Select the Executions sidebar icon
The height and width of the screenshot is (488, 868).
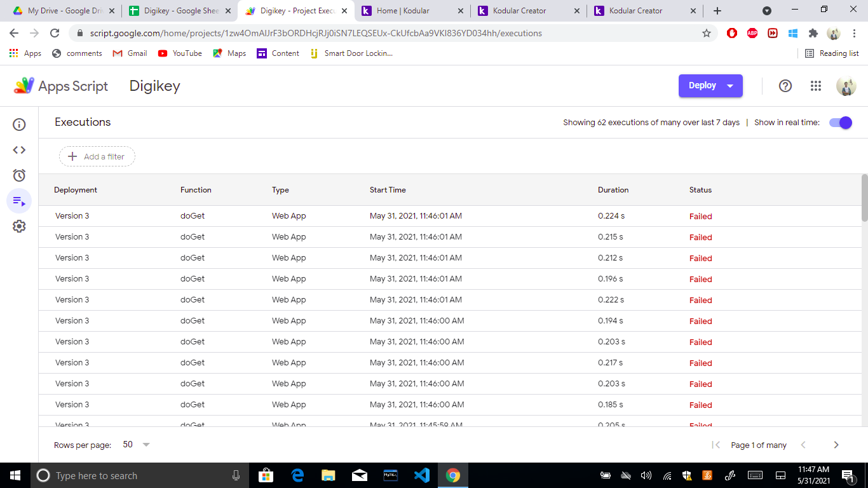(19, 201)
